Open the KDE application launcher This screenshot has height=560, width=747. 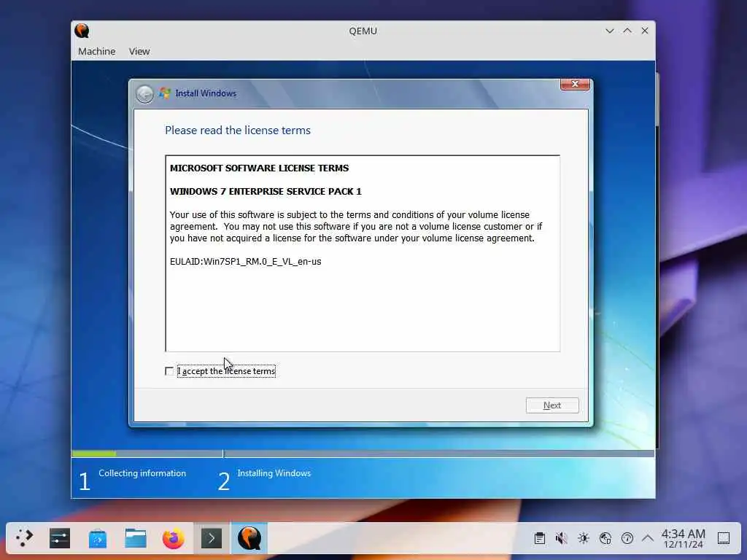24,538
